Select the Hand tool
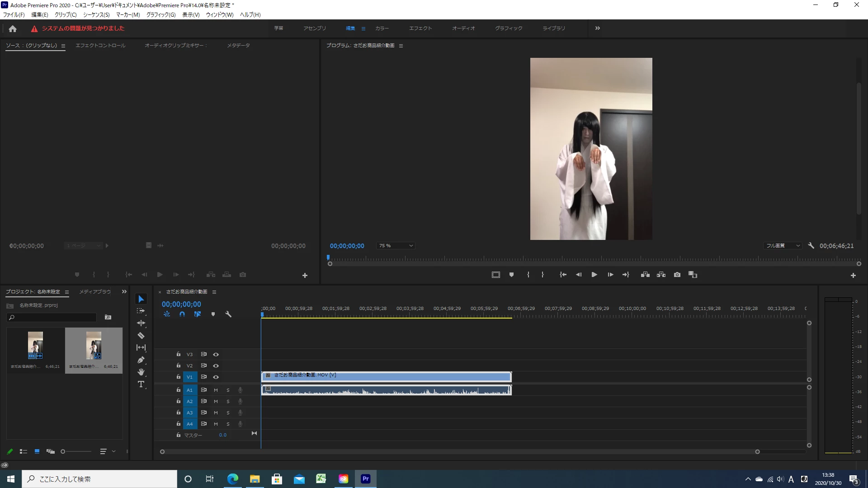Image resolution: width=868 pixels, height=488 pixels. click(x=141, y=372)
